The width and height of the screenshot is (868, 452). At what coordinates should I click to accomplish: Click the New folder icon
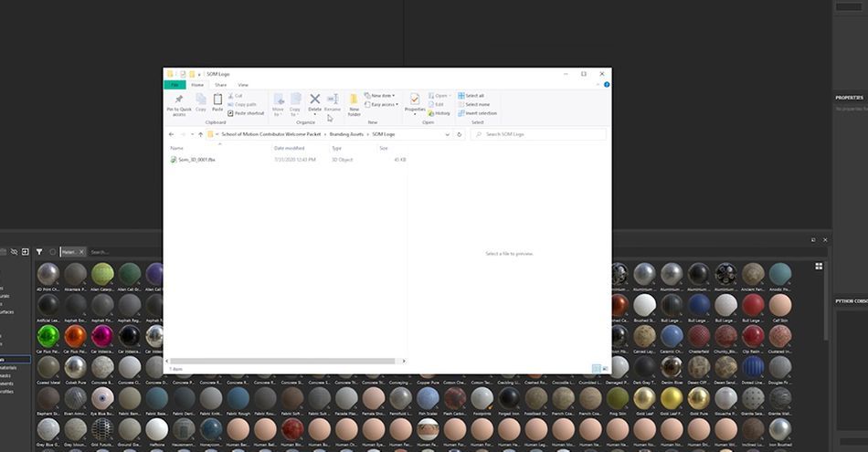click(354, 104)
